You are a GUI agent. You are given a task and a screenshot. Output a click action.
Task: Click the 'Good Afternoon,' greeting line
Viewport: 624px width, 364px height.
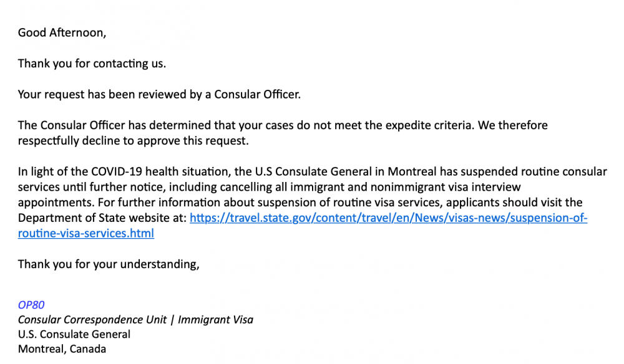point(62,32)
